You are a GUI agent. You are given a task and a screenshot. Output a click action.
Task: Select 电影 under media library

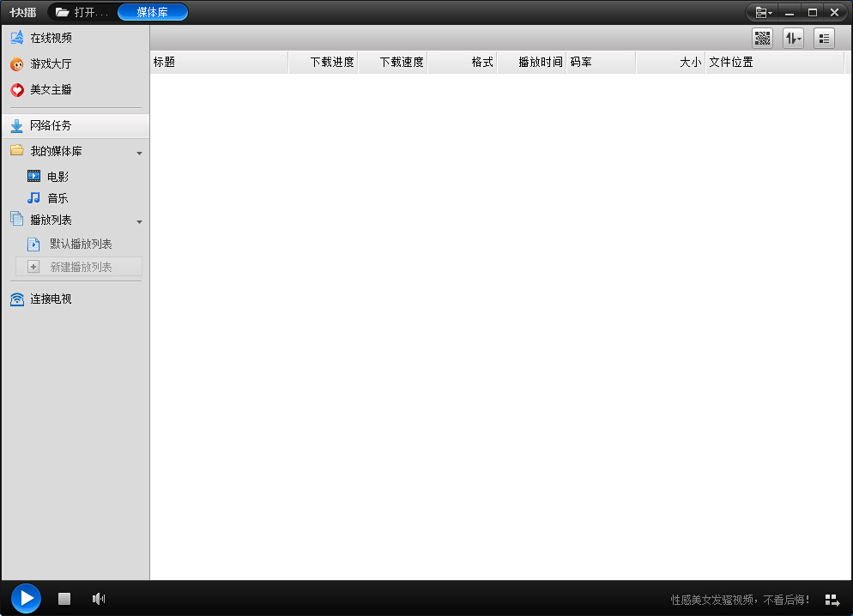click(57, 177)
